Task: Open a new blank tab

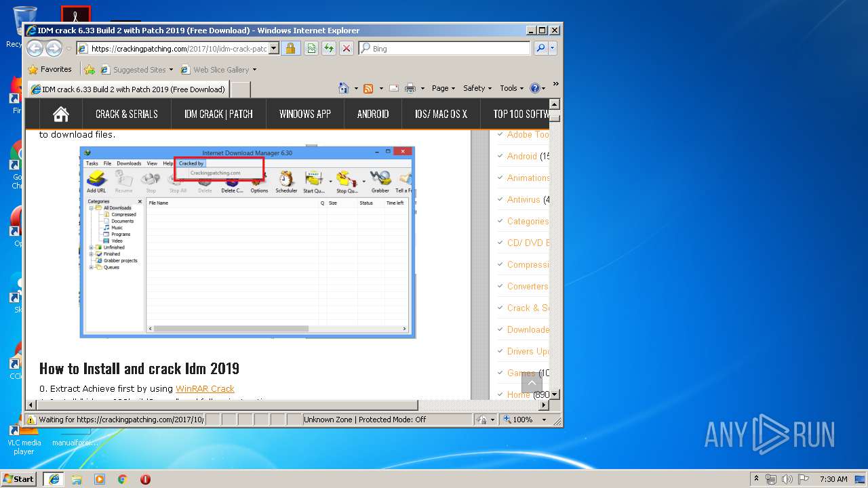Action: [241, 89]
